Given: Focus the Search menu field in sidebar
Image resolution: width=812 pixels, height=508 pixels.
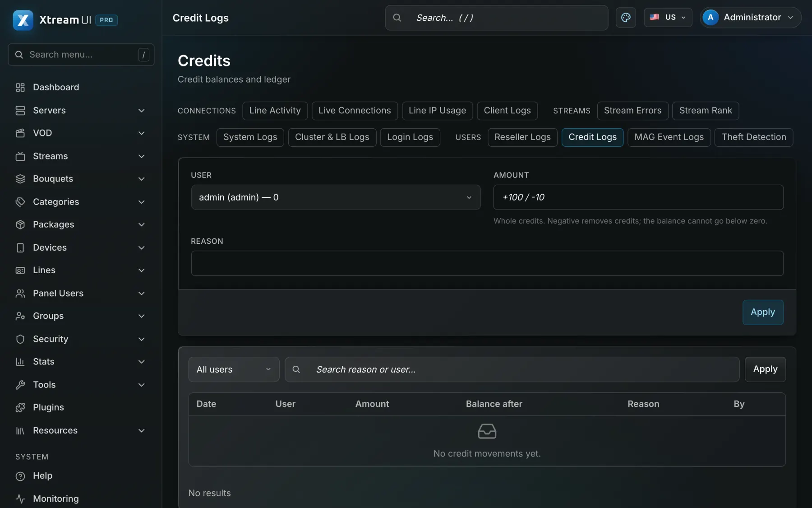Looking at the screenshot, I should pyautogui.click(x=81, y=55).
